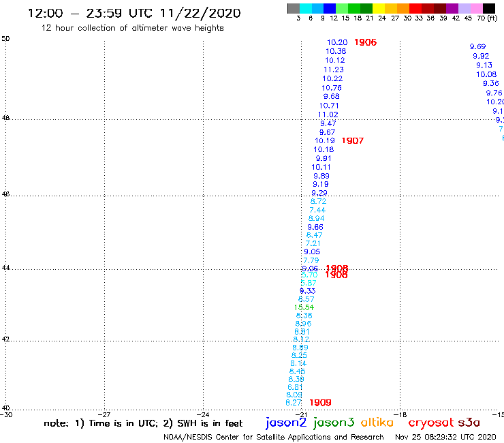Screen dimensions: 504x443
Task: Click the red 1906 time label
Action: (x=366, y=42)
